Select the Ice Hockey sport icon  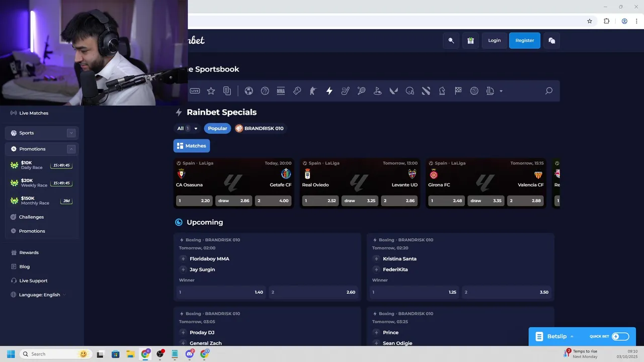[345, 91]
